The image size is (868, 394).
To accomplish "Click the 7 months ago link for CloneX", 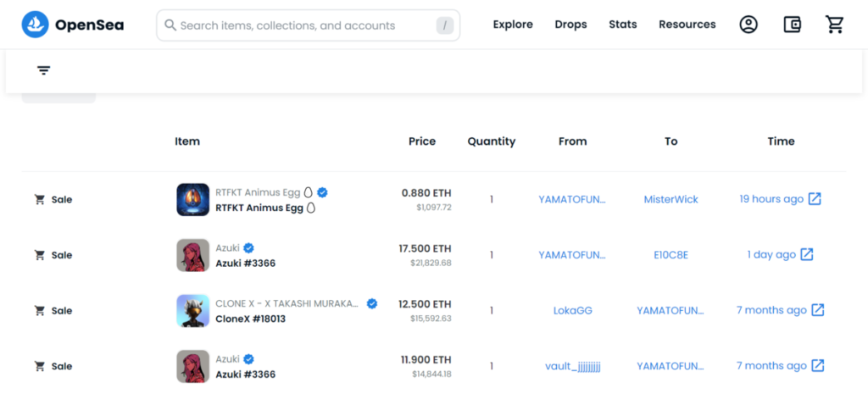I will pyautogui.click(x=771, y=310).
